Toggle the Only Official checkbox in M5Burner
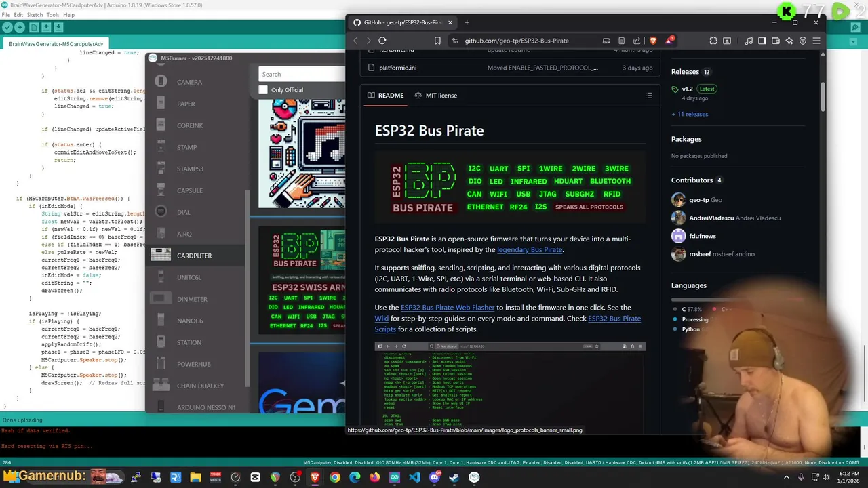Viewport: 868px width, 488px height. click(263, 89)
